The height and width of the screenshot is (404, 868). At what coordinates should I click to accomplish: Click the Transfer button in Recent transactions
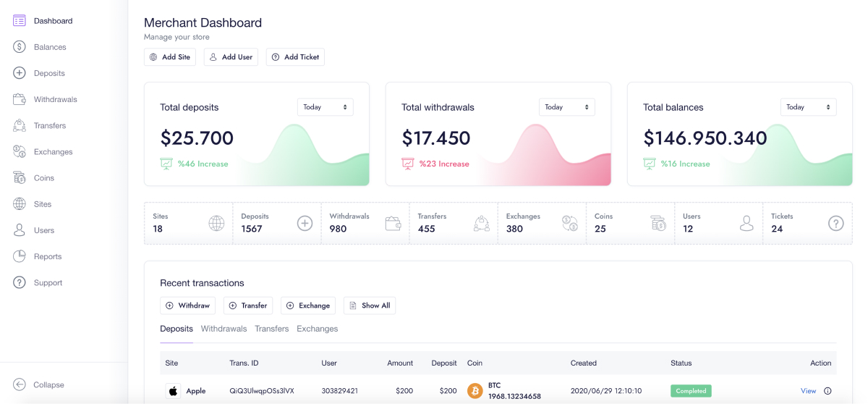pyautogui.click(x=248, y=306)
